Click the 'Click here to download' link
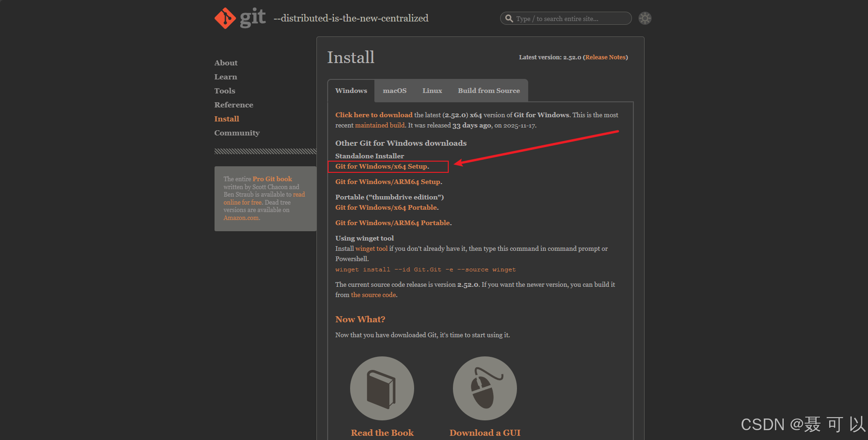 374,115
